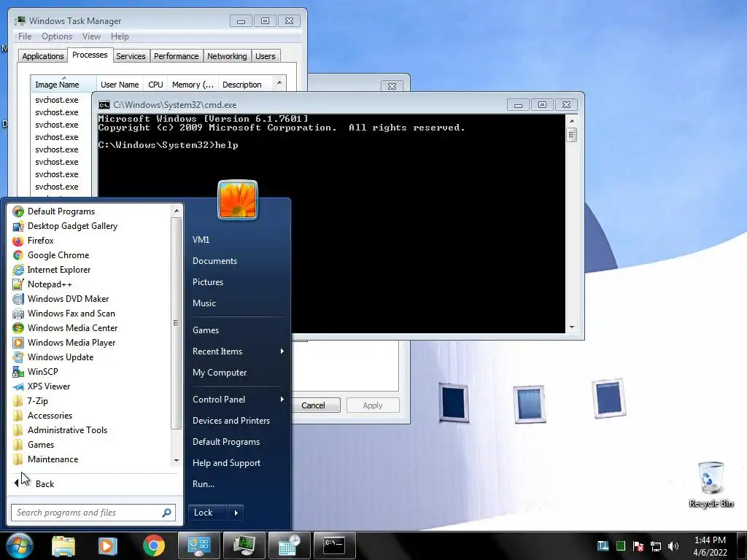Open Windows Update
This screenshot has width=747, height=560.
pos(61,357)
